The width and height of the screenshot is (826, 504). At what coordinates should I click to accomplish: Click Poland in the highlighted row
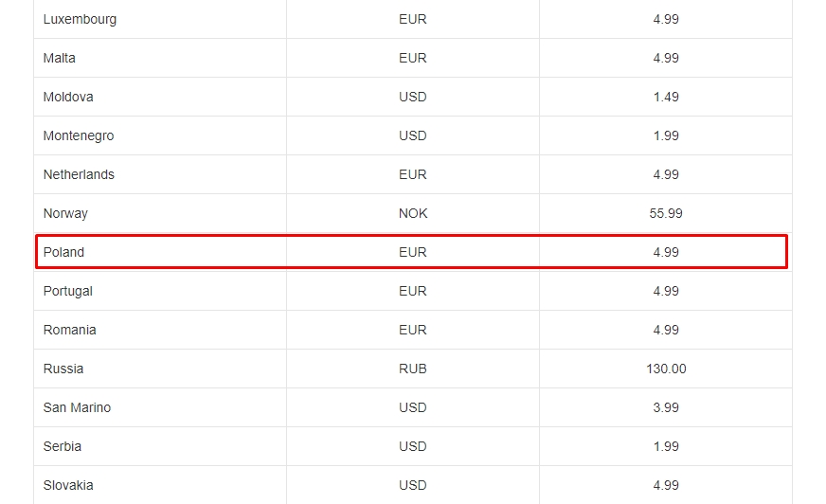[x=63, y=252]
